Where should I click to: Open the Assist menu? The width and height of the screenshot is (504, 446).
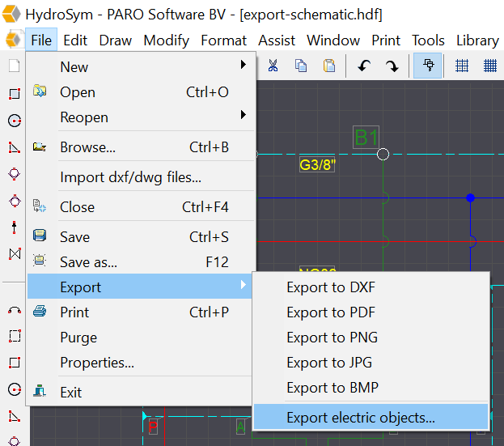[x=277, y=40]
